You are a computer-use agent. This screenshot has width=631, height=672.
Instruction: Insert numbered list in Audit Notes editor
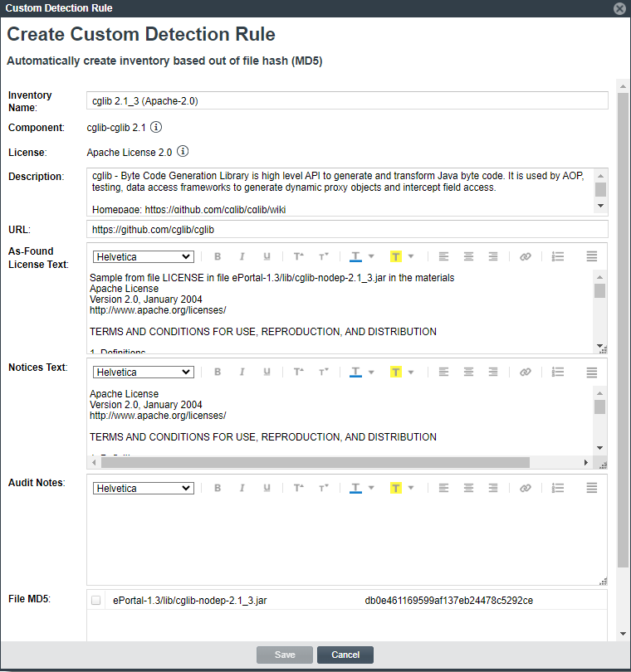pyautogui.click(x=558, y=489)
